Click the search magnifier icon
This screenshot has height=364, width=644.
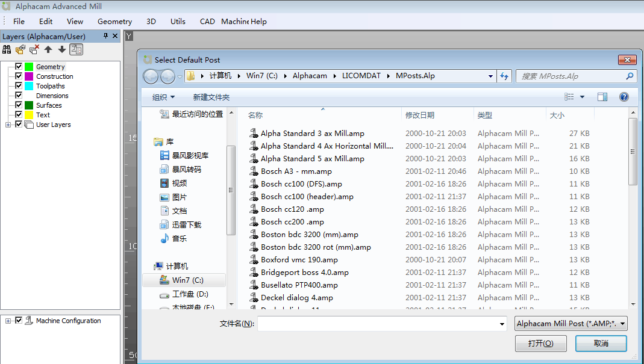pos(630,76)
